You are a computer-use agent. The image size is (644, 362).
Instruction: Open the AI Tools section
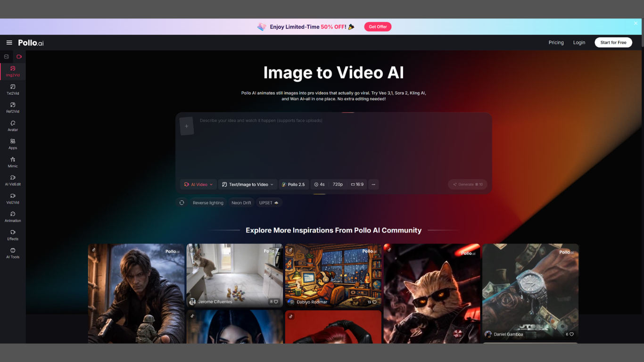click(13, 253)
